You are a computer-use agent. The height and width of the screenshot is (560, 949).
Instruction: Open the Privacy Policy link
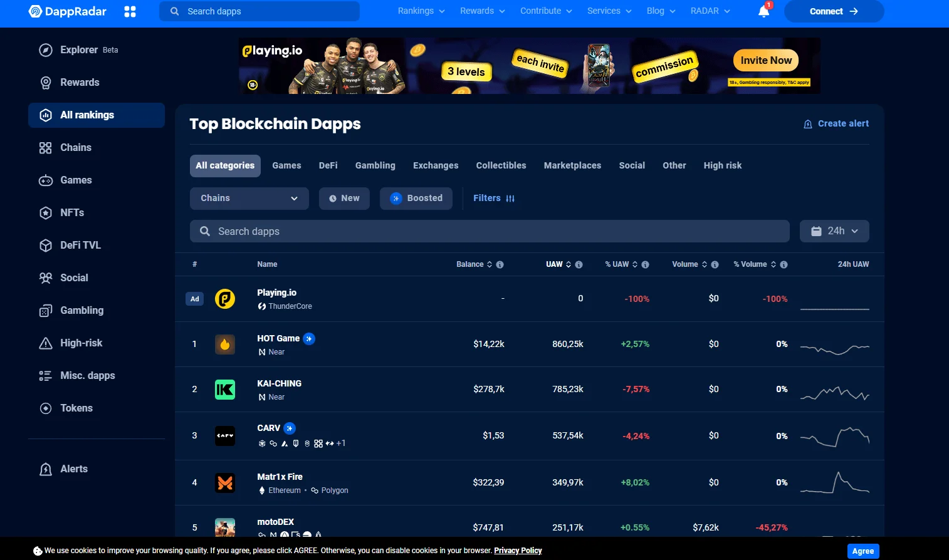point(518,551)
